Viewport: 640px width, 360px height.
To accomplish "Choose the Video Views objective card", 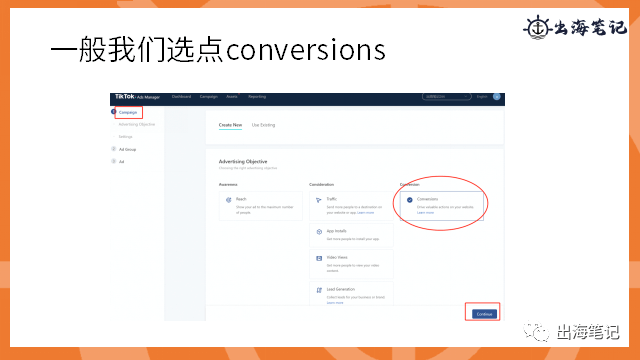I will (351, 264).
